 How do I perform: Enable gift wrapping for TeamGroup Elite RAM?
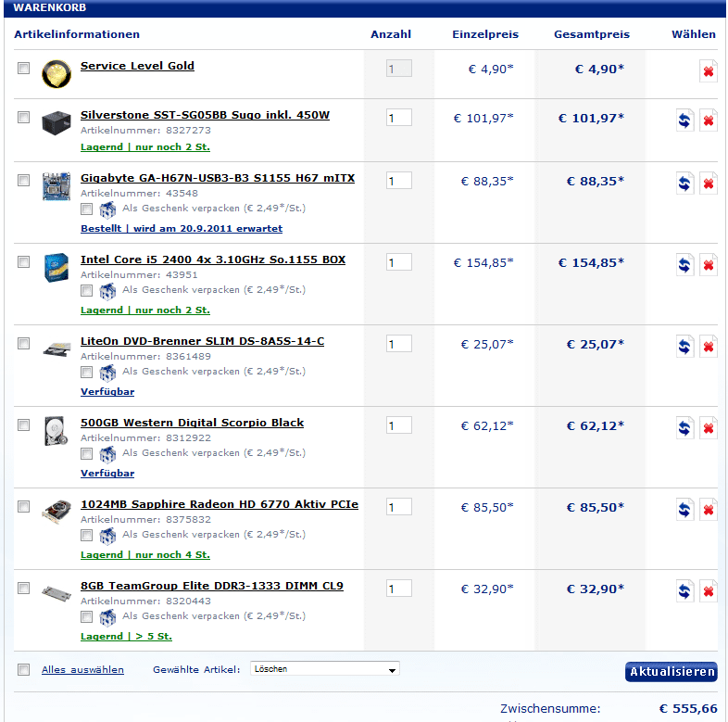click(x=86, y=617)
